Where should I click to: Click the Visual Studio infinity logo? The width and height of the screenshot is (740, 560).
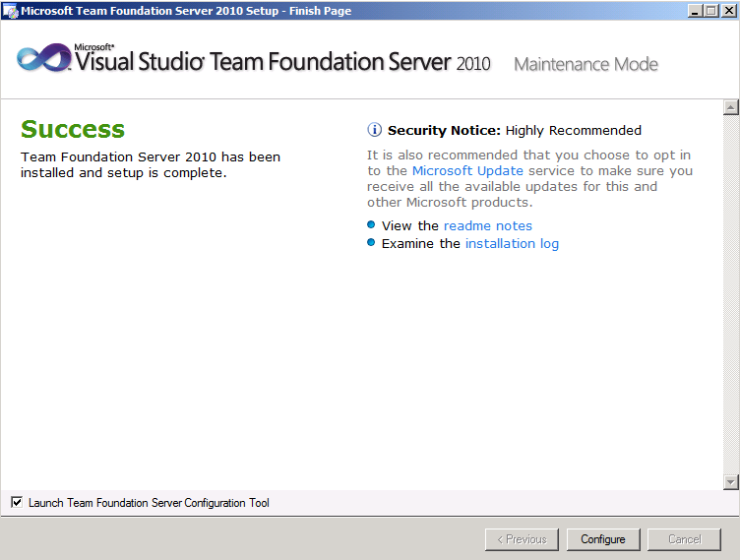click(x=44, y=58)
